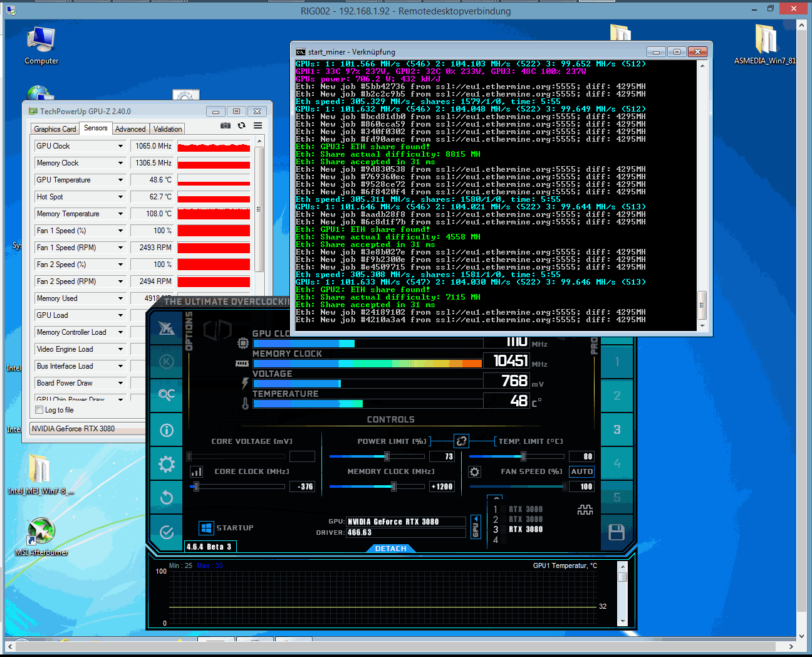Click the DETACH button in Afterburner
The width and height of the screenshot is (812, 657).
(x=391, y=549)
